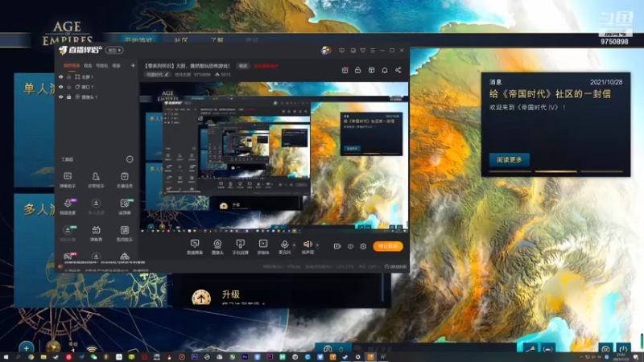
Task: Select the first scene tab highlighted in red
Action: pyautogui.click(x=72, y=66)
